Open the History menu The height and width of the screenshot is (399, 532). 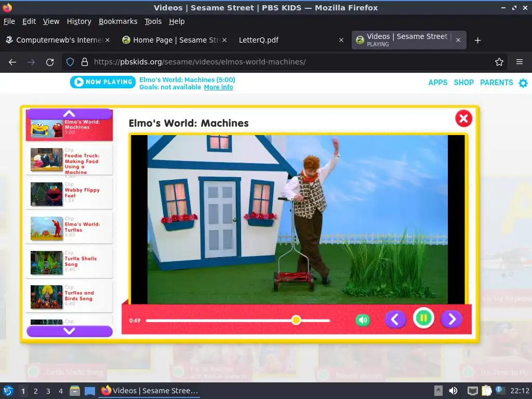[x=79, y=21]
